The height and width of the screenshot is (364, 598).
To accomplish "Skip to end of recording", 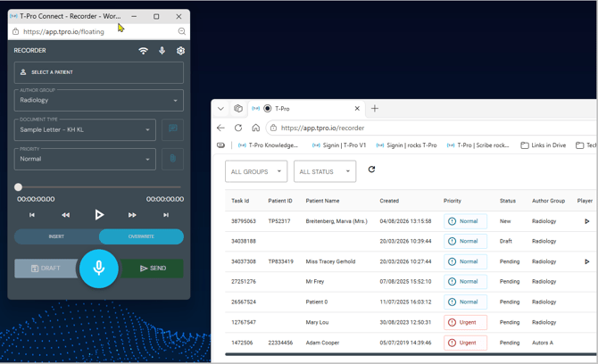I will point(166,215).
